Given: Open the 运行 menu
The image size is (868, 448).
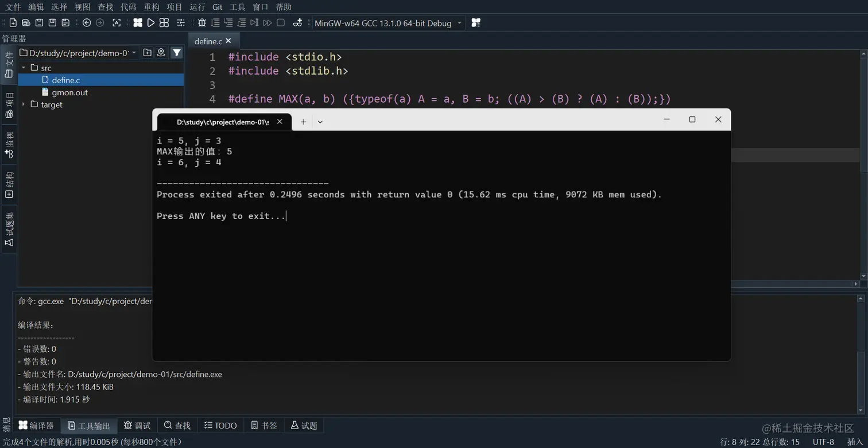Looking at the screenshot, I should coord(197,7).
